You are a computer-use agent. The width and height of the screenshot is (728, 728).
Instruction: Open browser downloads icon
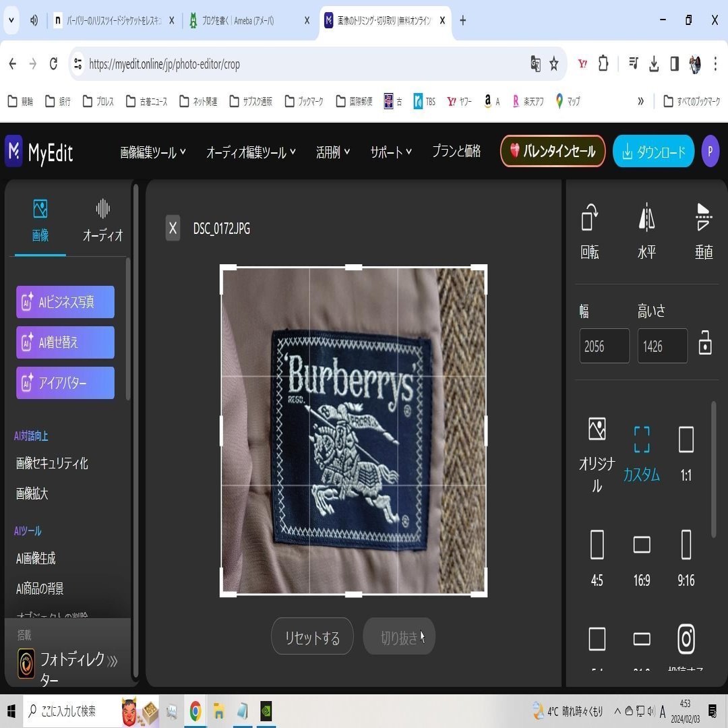click(654, 63)
